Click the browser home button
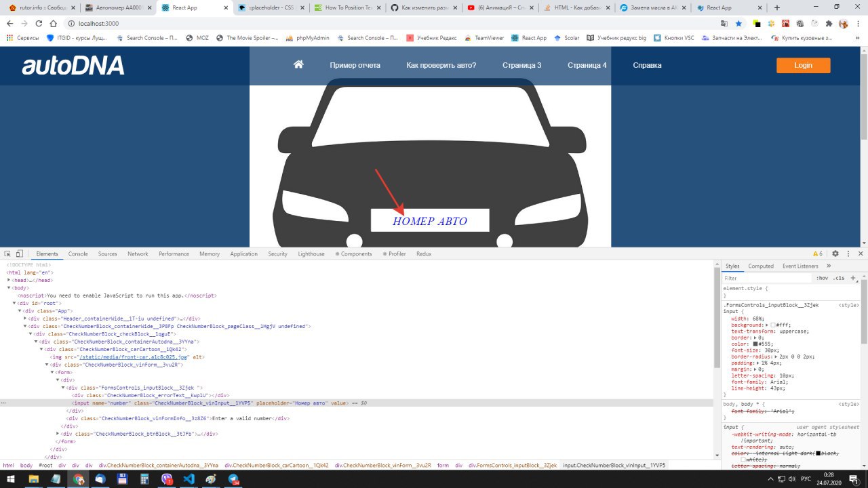Image resolution: width=868 pixels, height=488 pixels. click(54, 23)
